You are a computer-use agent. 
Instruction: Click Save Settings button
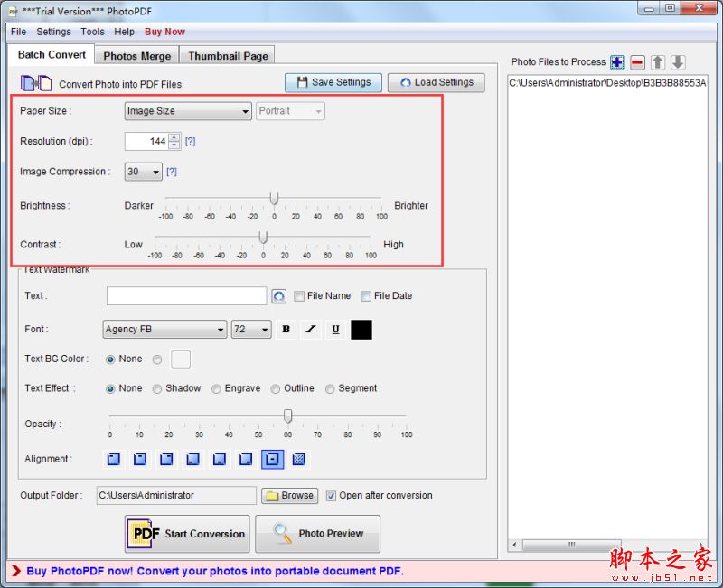(333, 82)
